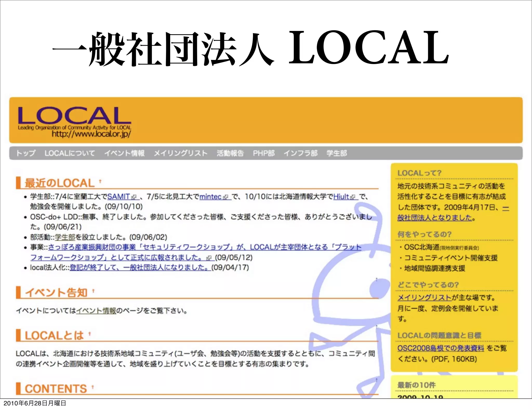Click the CONTENTS heading
The height and width of the screenshot is (409, 532).
pyautogui.click(x=56, y=389)
